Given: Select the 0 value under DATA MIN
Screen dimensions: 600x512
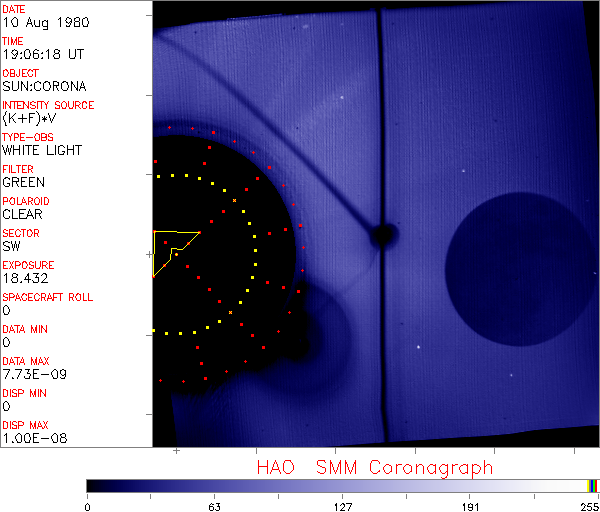Looking at the screenshot, I should tap(7, 342).
